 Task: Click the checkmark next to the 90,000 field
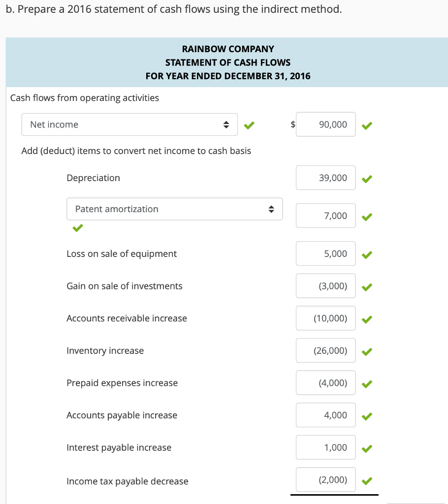pyautogui.click(x=367, y=126)
